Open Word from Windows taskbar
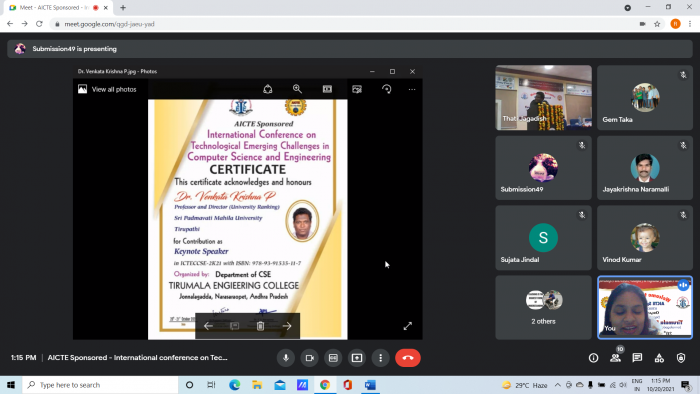Viewport: 700px width, 394px height. (x=370, y=385)
